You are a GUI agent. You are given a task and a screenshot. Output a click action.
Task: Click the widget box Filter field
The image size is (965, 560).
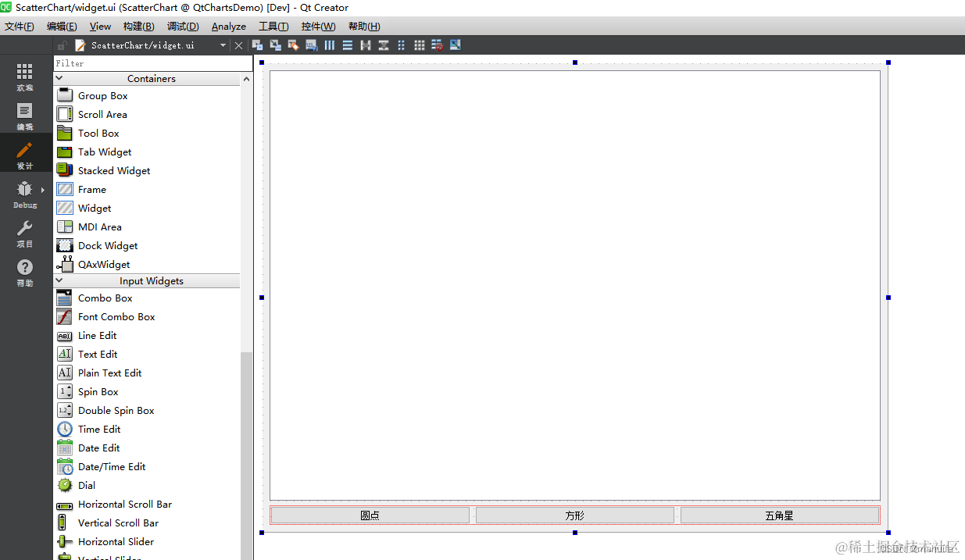(153, 63)
